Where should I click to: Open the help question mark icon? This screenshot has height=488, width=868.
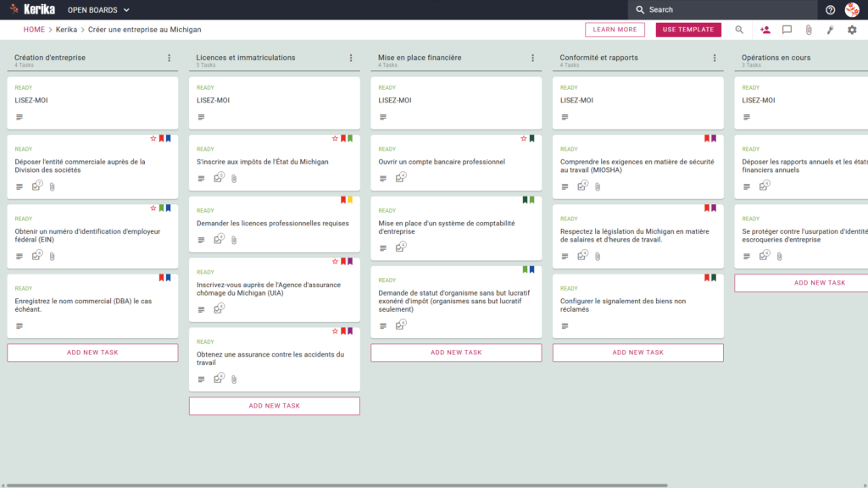pyautogui.click(x=830, y=10)
